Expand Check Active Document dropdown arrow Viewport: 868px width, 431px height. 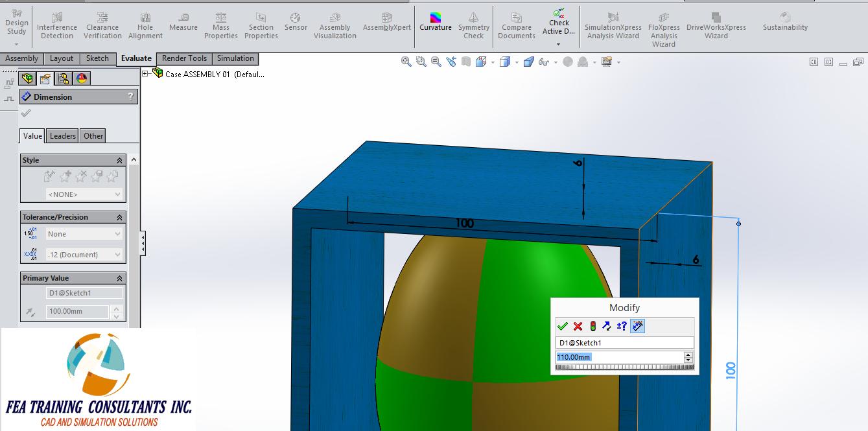coord(559,44)
